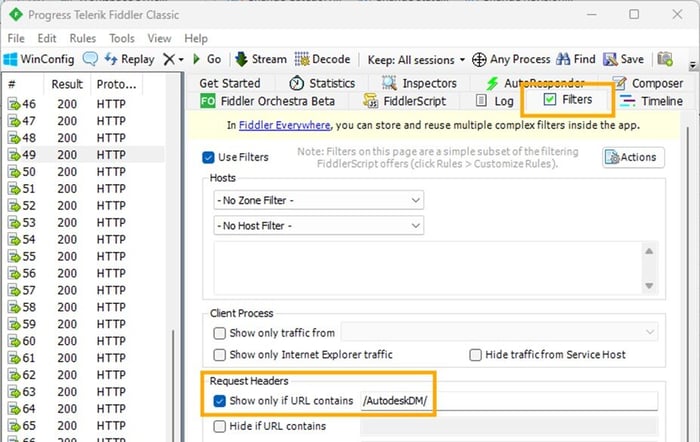Click session 46 row icon
Viewport: 700px width, 442px height.
pos(14,104)
